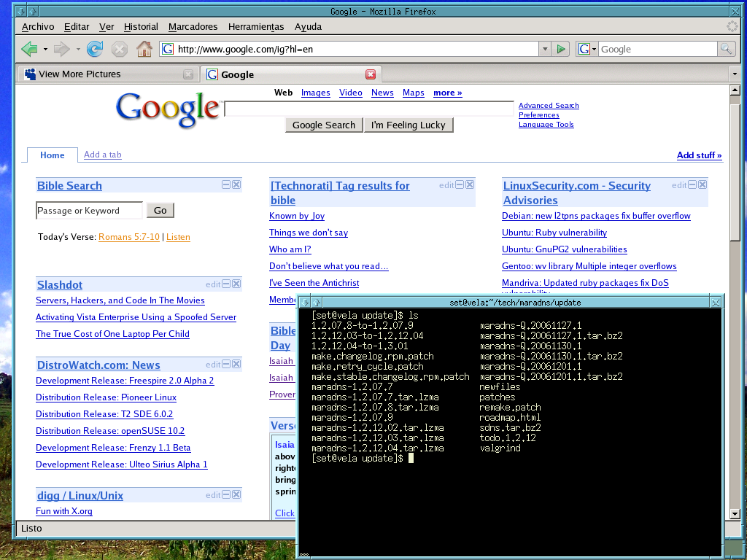The height and width of the screenshot is (560, 747).
Task: Click the Firefox toolbar Google search box
Action: tap(657, 49)
